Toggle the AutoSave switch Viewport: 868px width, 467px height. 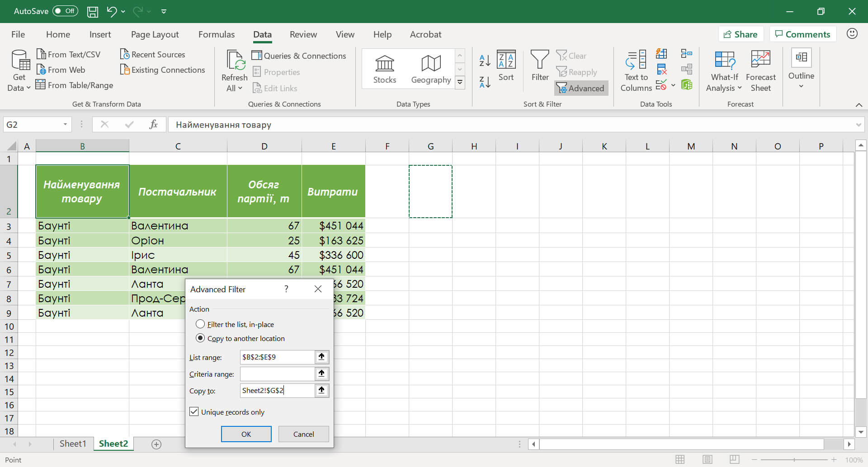click(x=66, y=11)
